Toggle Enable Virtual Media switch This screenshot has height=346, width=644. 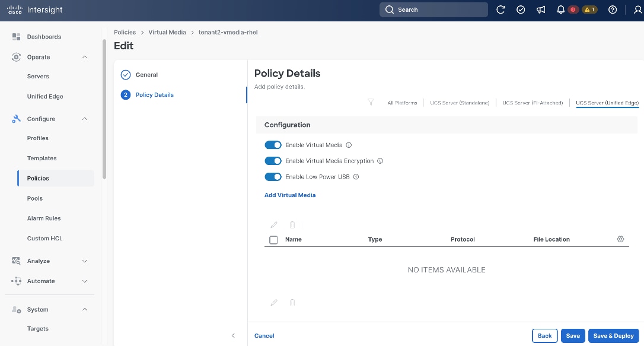[273, 145]
